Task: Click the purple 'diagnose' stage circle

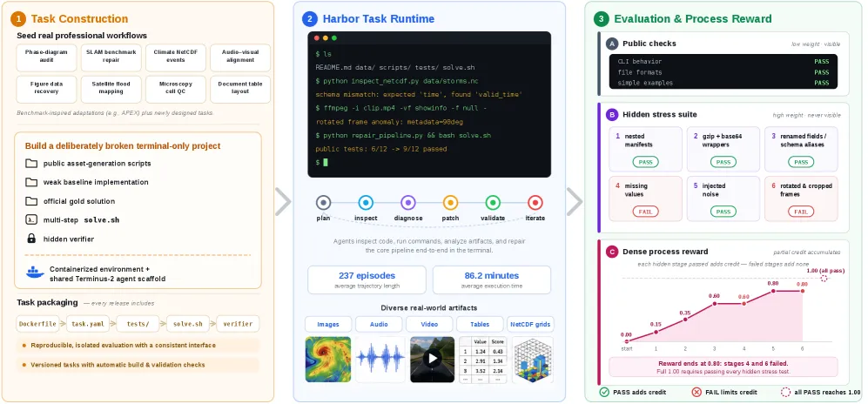Action: coord(408,203)
